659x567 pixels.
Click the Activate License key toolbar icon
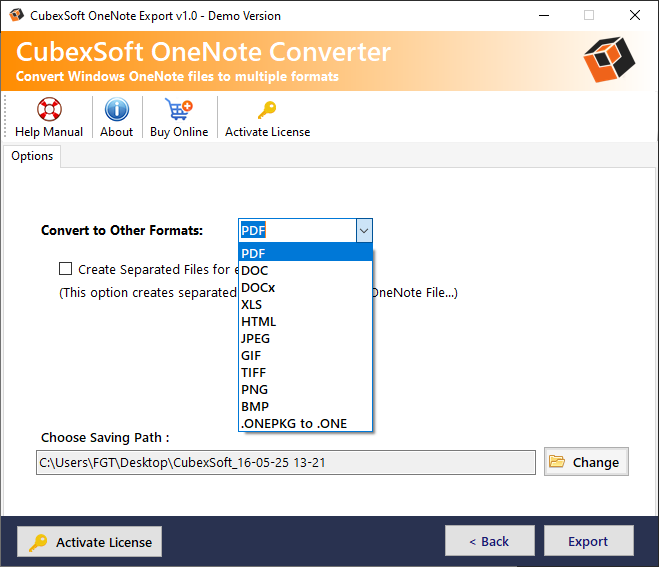[267, 111]
